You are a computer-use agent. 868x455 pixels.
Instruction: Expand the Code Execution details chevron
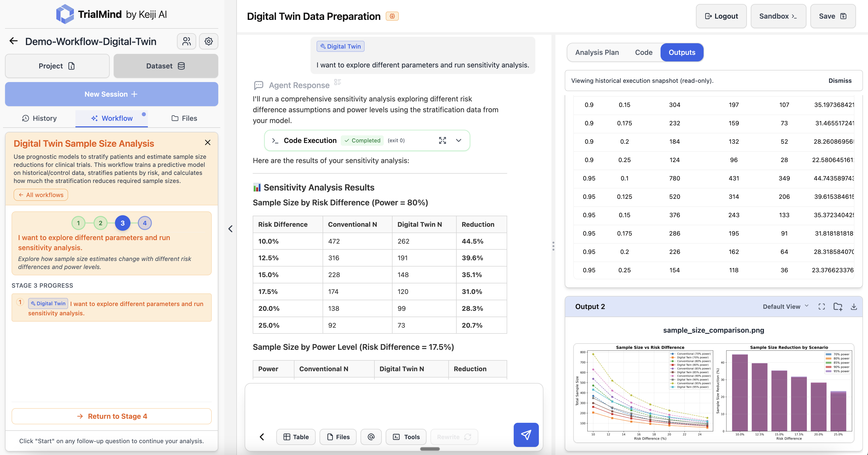click(458, 140)
